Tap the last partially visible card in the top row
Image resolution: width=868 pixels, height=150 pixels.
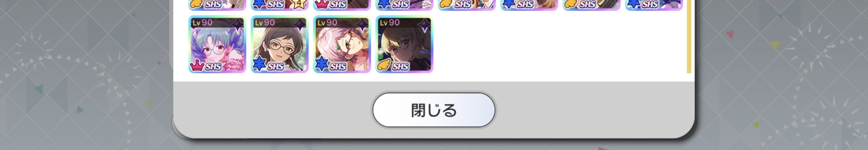click(x=654, y=5)
